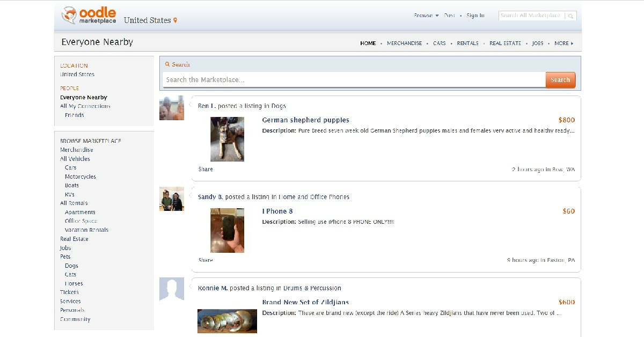The height and width of the screenshot is (337, 644).
Task: Expand the Browse dropdown menu
Action: pos(426,16)
